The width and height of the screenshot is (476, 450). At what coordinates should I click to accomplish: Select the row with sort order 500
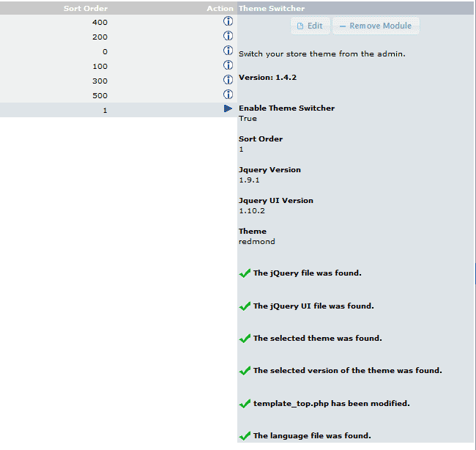click(x=119, y=95)
